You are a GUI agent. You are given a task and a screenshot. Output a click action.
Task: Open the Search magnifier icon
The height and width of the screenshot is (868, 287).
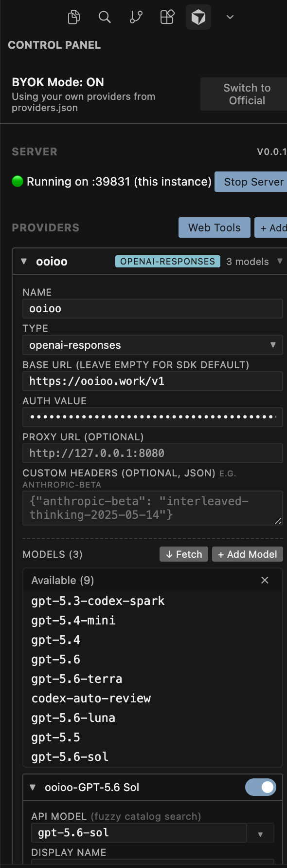coord(105,17)
